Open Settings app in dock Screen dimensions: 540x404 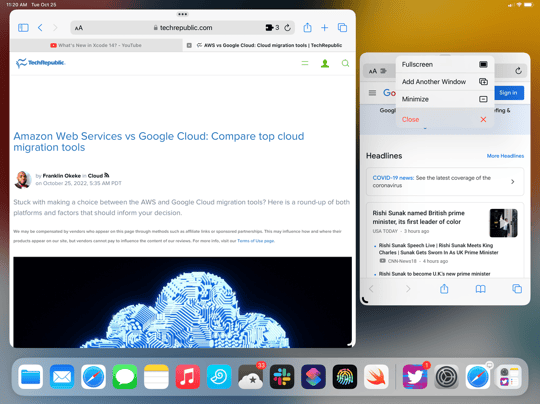447,377
